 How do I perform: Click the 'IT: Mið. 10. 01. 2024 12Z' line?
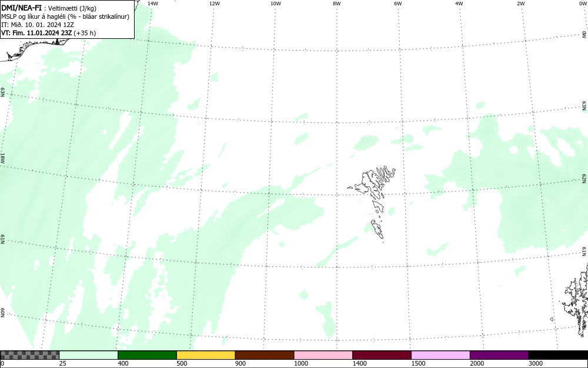click(x=38, y=25)
